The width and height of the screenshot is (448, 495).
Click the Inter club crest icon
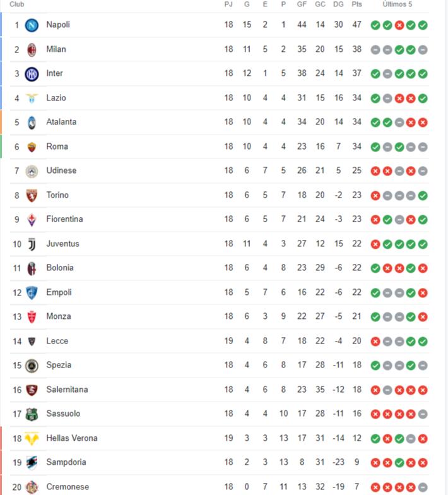(x=32, y=74)
